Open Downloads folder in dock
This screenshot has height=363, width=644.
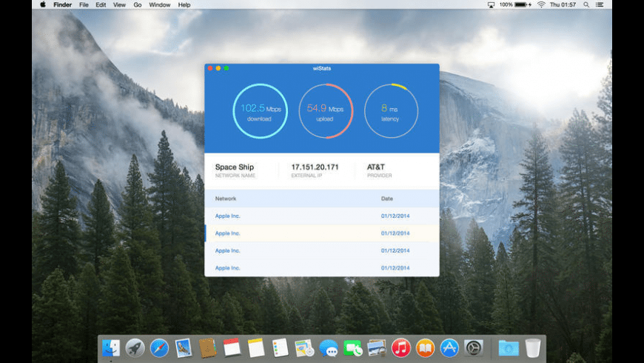tap(509, 348)
